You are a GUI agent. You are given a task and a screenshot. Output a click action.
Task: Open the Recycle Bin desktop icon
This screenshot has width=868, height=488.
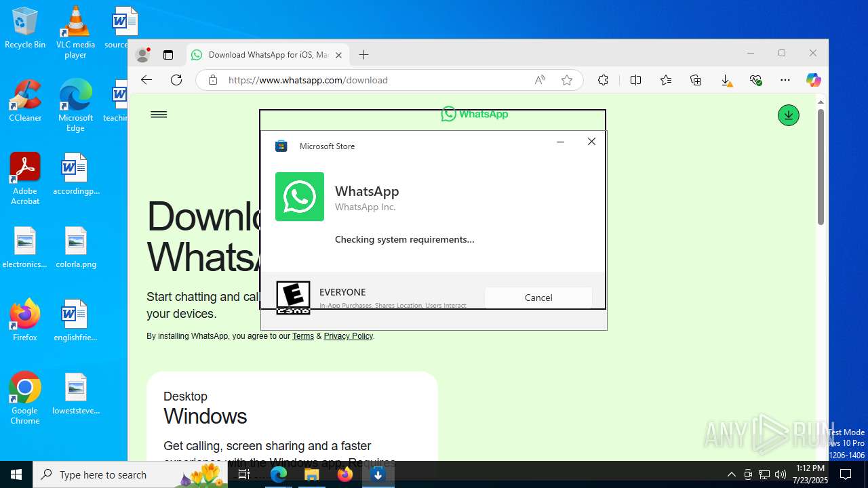[x=25, y=28]
